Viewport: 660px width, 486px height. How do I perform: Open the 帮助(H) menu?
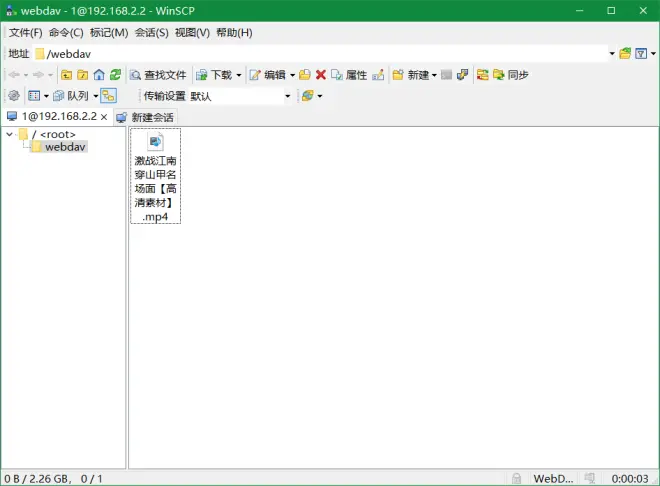(234, 32)
